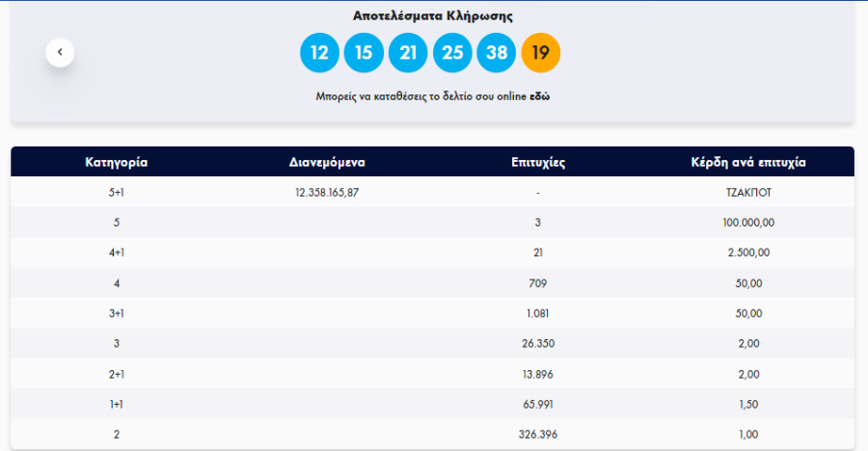This screenshot has height=451, width=868.
Task: Click the 100.000,00 winnings value
Action: [x=748, y=223]
